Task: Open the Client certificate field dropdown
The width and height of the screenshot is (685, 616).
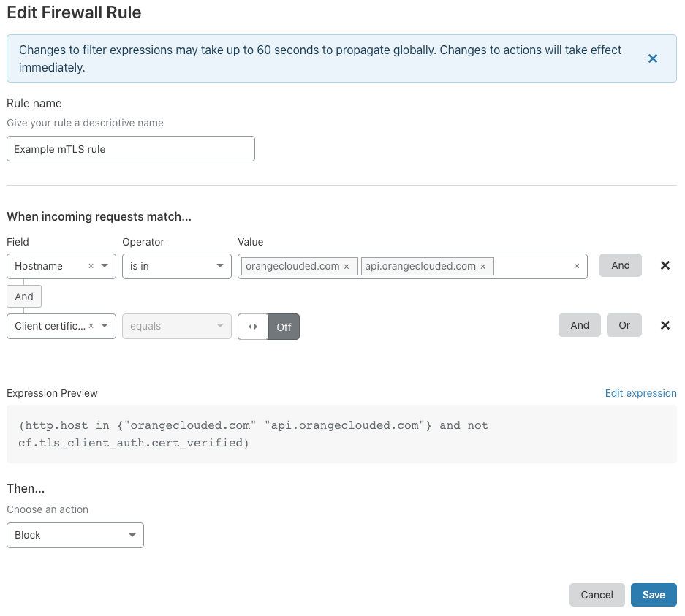Action: (105, 326)
